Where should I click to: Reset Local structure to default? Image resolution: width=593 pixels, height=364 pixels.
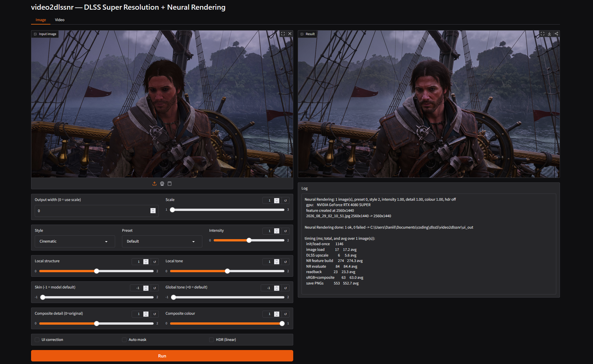pyautogui.click(x=155, y=262)
